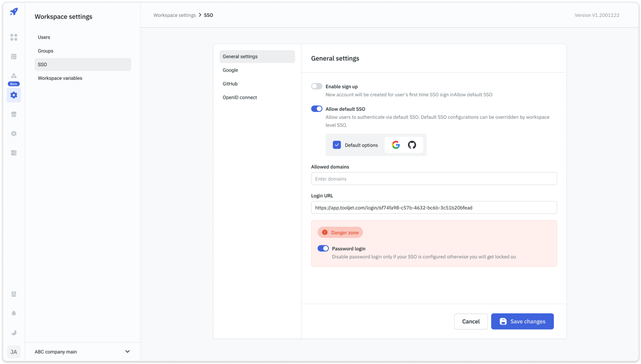
Task: Open the notifications bell icon
Action: [x=14, y=313]
